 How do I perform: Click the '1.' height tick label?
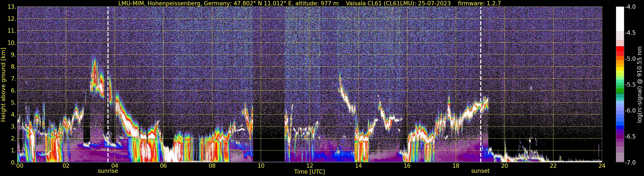(13, 151)
